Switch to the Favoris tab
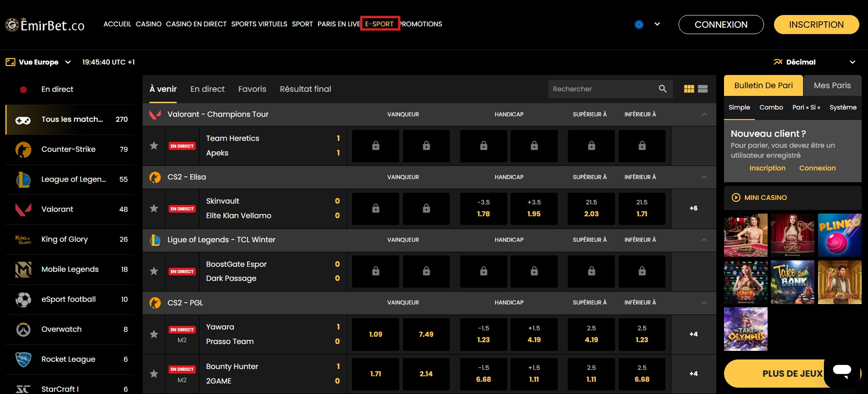This screenshot has width=868, height=394. coord(252,89)
